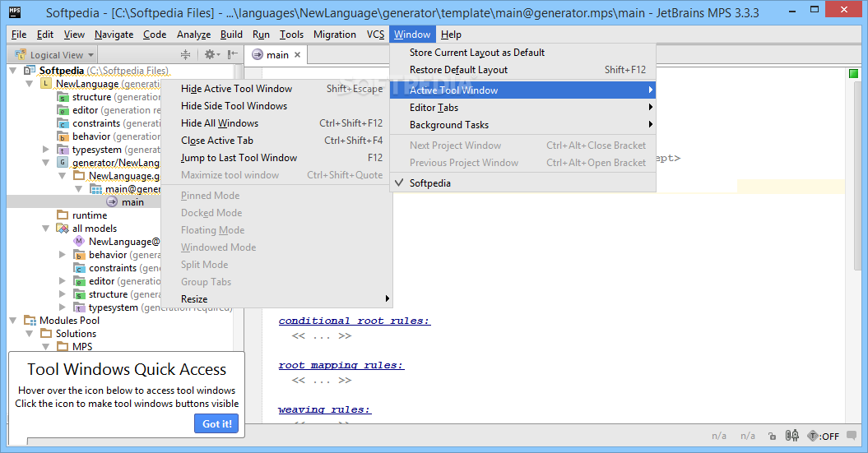The width and height of the screenshot is (868, 453).
Task: Collapse the Solutions node
Action: pos(30,334)
